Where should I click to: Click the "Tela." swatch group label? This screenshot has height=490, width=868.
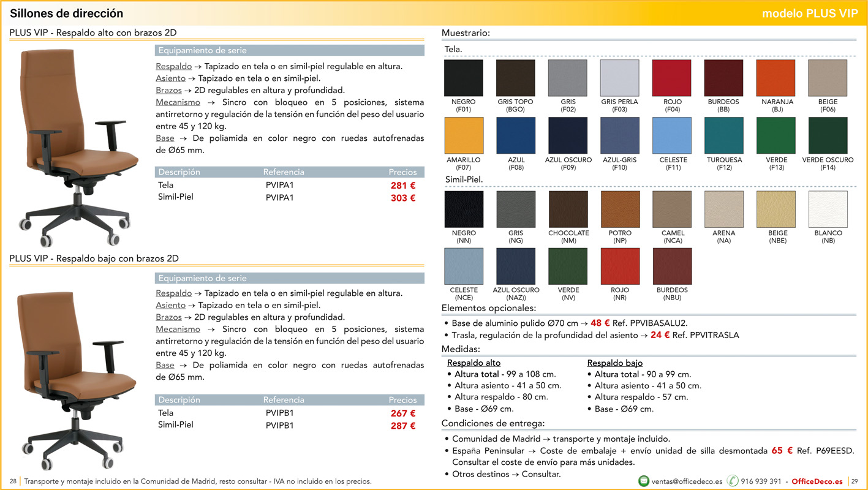click(453, 49)
